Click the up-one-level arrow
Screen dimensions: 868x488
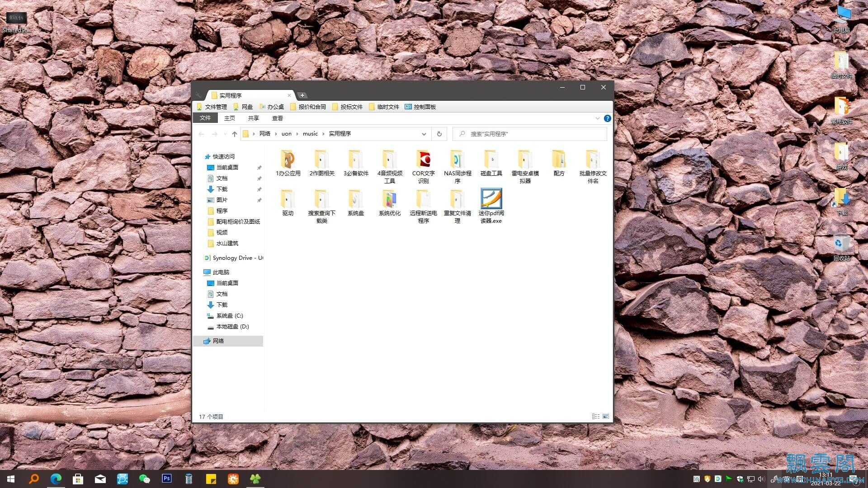click(234, 134)
